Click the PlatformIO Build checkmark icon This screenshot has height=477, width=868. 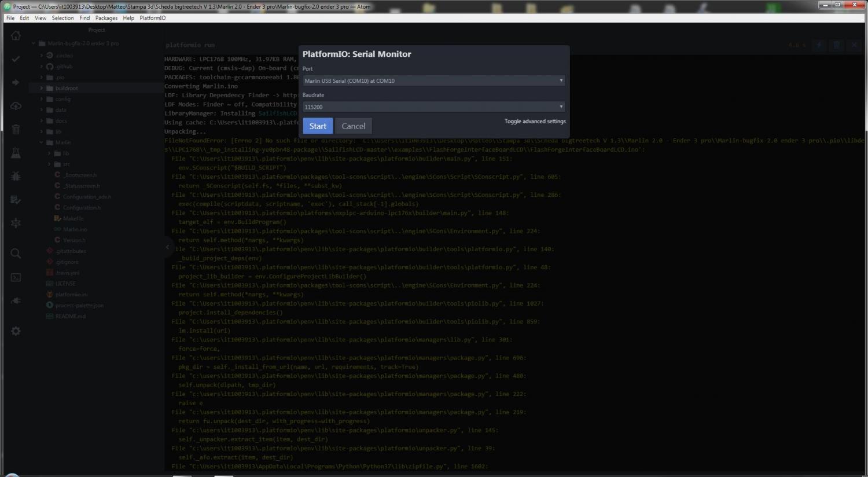pyautogui.click(x=16, y=59)
